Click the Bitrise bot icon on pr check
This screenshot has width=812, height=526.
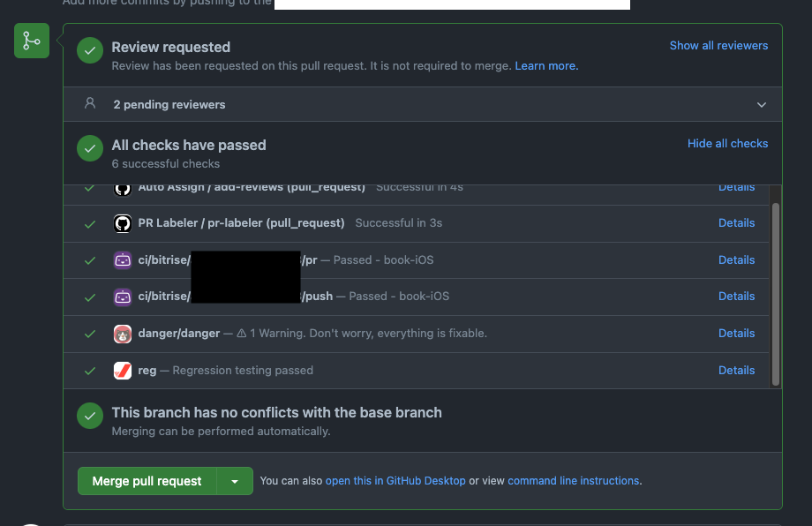click(123, 259)
